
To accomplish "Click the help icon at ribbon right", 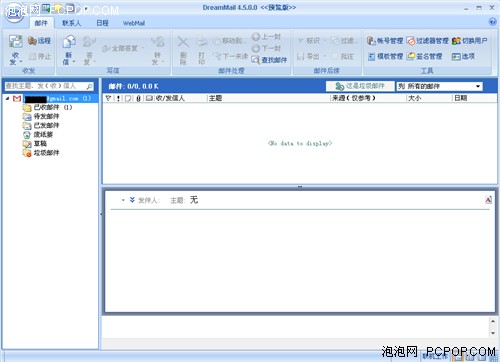I will click(x=492, y=22).
